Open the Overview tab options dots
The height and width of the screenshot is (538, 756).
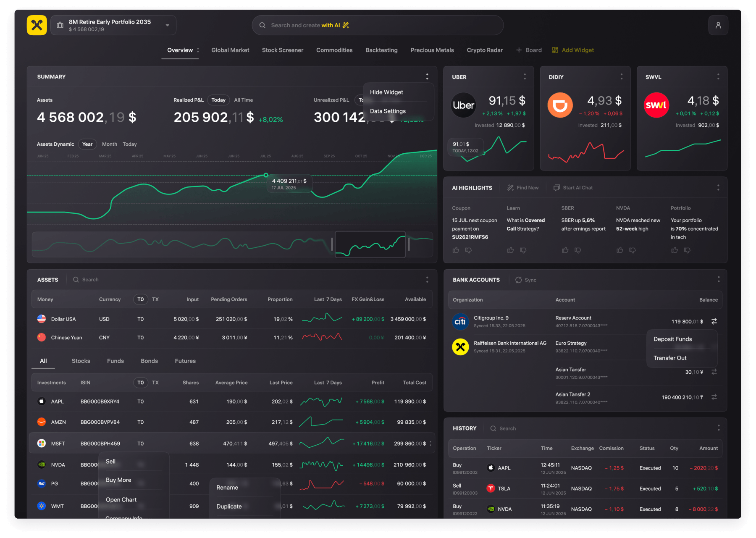pos(198,50)
